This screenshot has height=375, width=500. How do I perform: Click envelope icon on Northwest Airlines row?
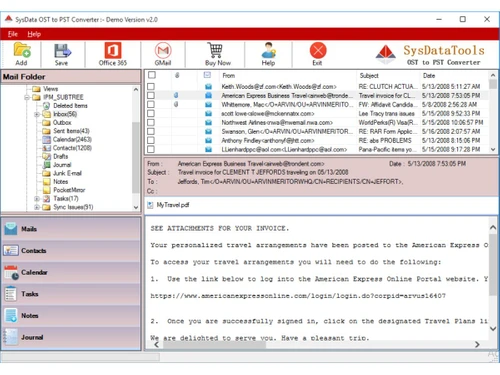point(208,123)
